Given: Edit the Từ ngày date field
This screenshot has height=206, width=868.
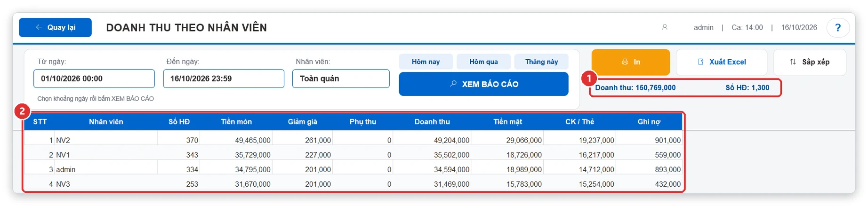Looking at the screenshot, I should (94, 79).
